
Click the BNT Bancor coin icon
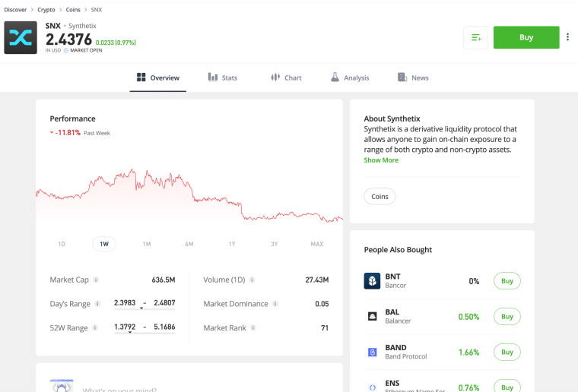(x=373, y=281)
